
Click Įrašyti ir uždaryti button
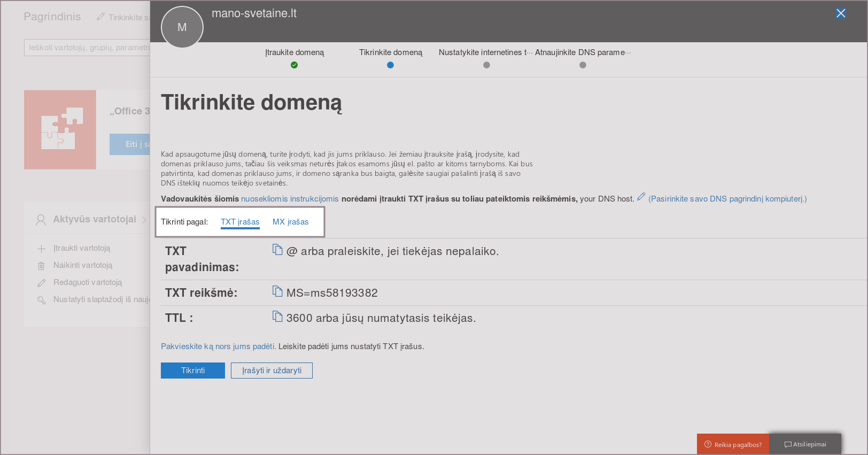point(272,371)
